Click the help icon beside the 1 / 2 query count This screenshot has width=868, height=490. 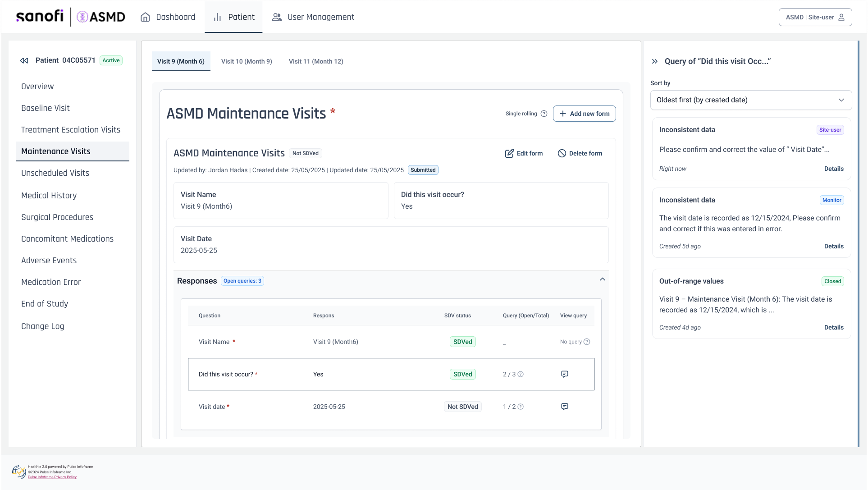(521, 407)
